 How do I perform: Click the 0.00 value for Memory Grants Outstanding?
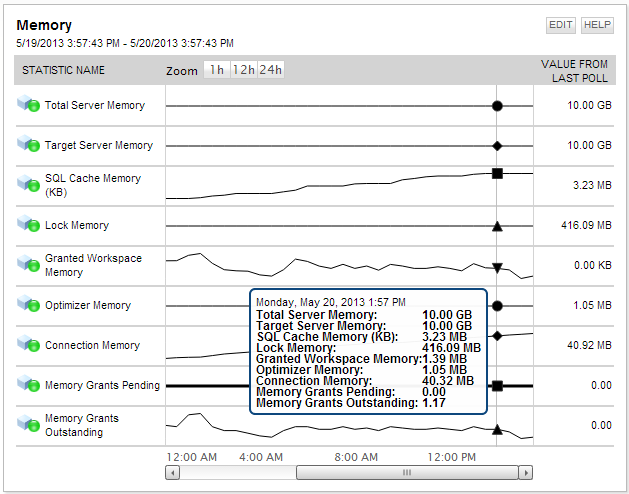point(601,425)
